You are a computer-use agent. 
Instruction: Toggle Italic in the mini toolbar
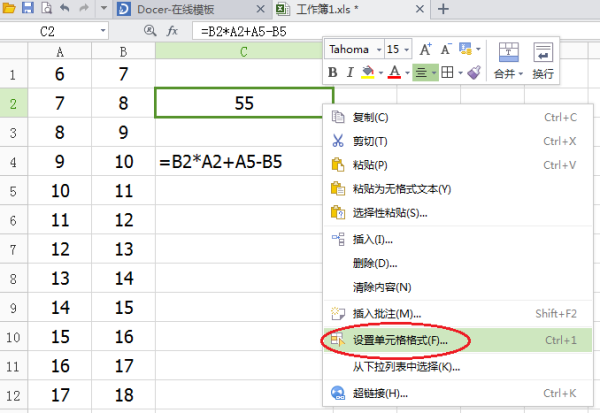[350, 72]
